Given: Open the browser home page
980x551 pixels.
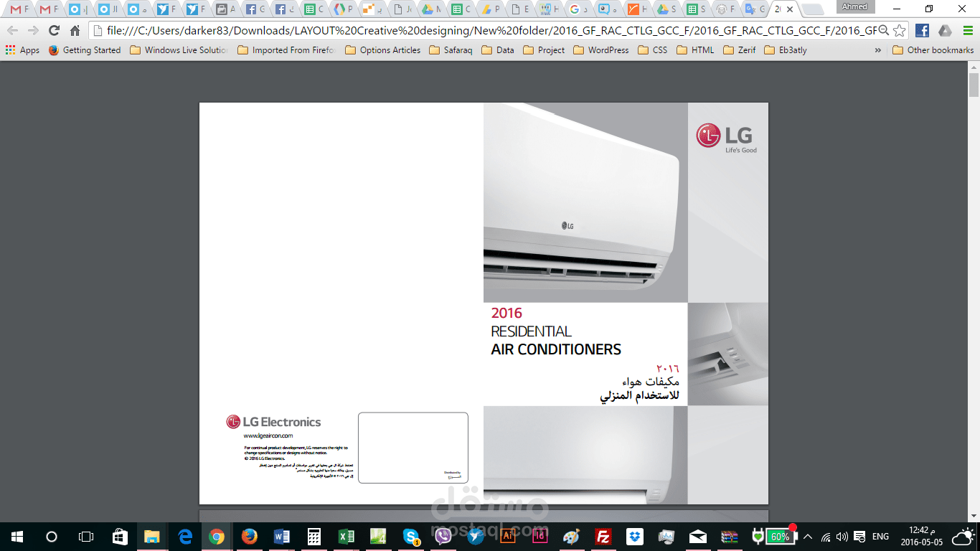Looking at the screenshot, I should tap(75, 31).
